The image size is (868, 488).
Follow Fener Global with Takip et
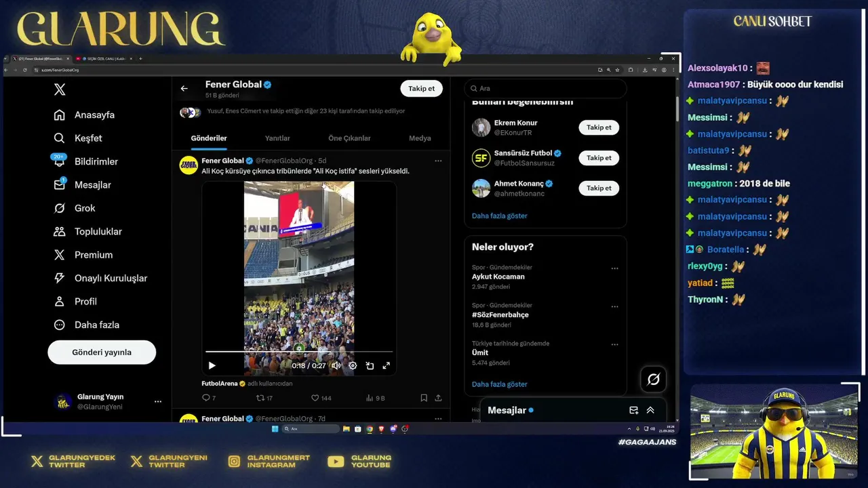pyautogui.click(x=421, y=89)
